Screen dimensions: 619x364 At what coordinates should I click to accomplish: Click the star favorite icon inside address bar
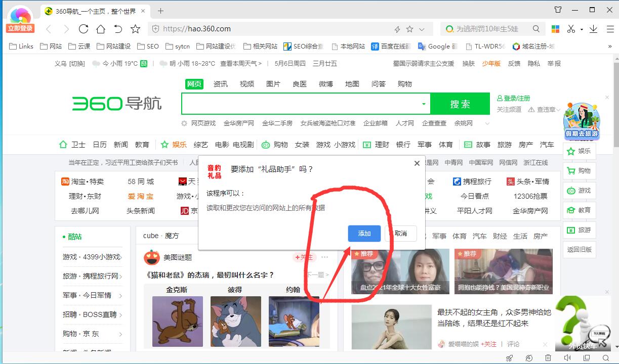pyautogui.click(x=409, y=29)
